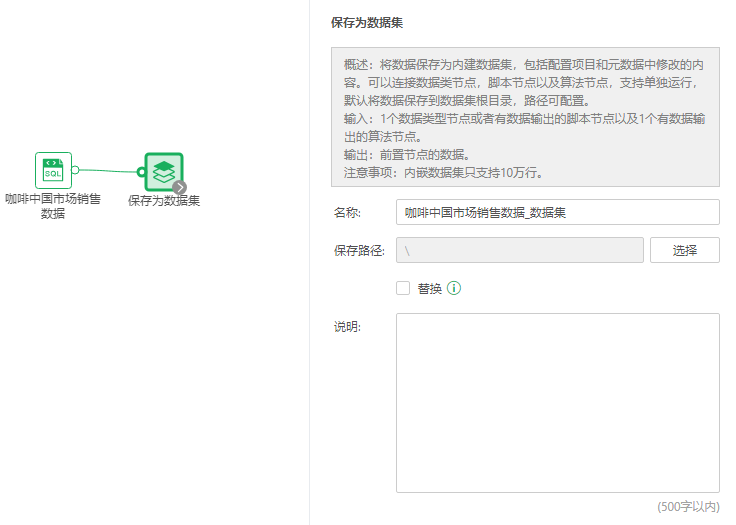
Task: Click the gray overview description box
Action: click(x=525, y=116)
